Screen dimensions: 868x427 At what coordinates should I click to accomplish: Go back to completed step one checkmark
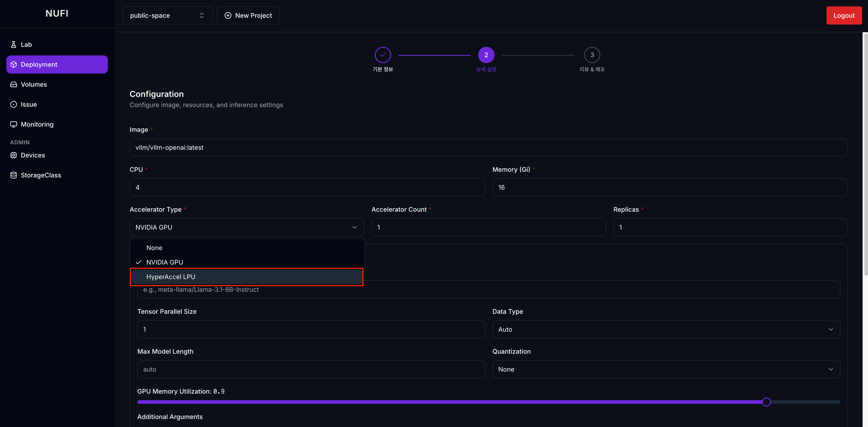coord(383,55)
